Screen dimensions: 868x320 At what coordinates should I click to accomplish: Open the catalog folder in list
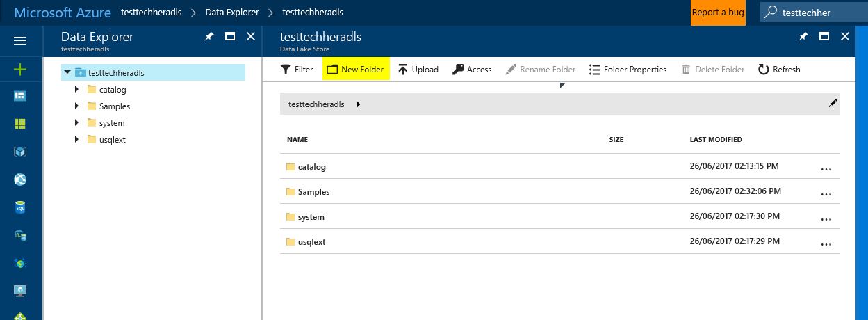click(311, 167)
